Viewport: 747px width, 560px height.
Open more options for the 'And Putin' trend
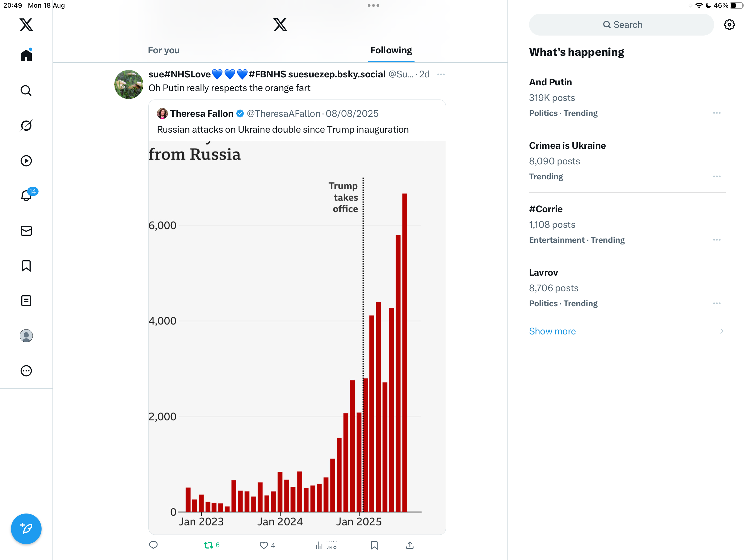point(717,113)
